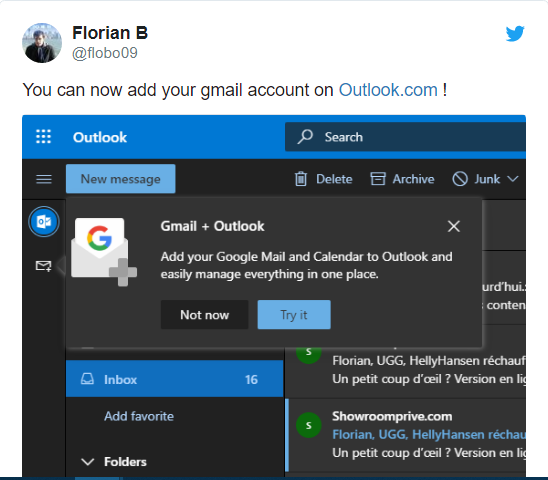
Task: Click the Try it button
Action: 294,315
